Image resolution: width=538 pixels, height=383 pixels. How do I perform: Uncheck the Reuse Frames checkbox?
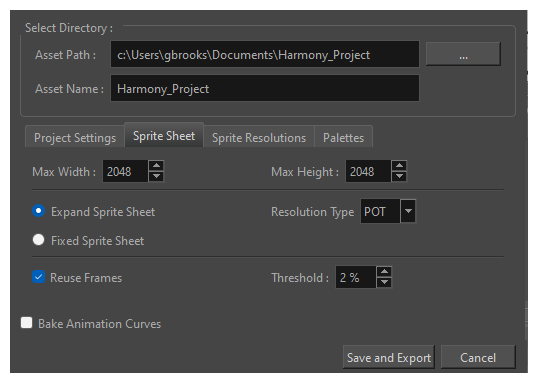pyautogui.click(x=38, y=277)
